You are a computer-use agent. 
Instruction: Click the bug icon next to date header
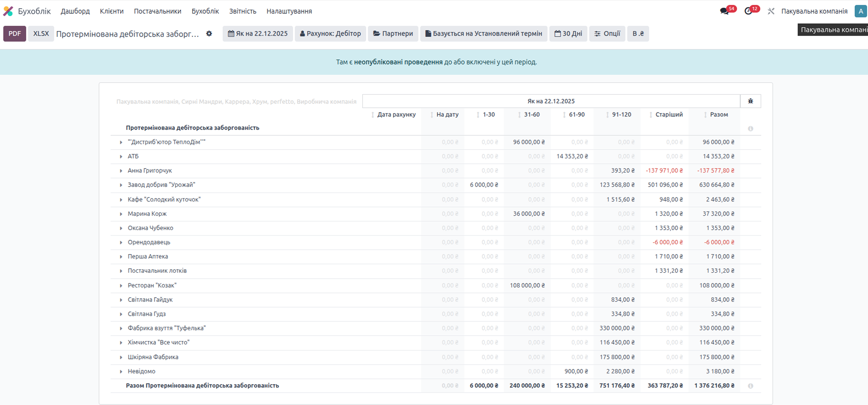click(750, 101)
